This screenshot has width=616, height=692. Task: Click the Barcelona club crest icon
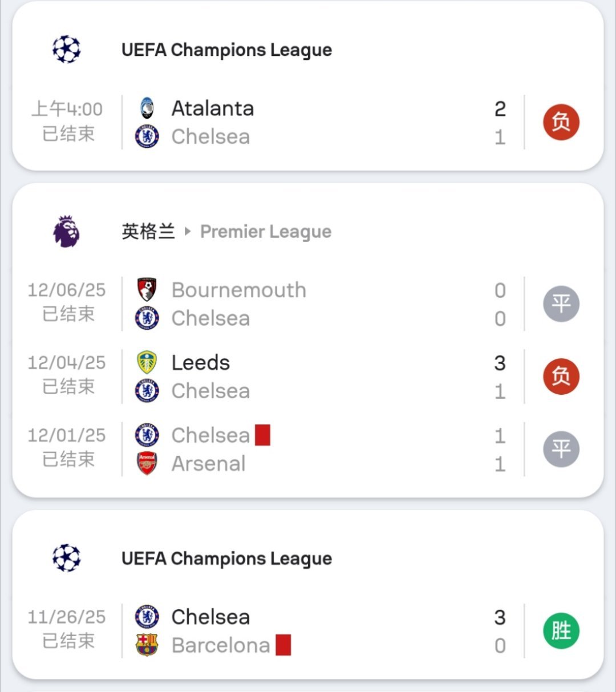point(147,645)
